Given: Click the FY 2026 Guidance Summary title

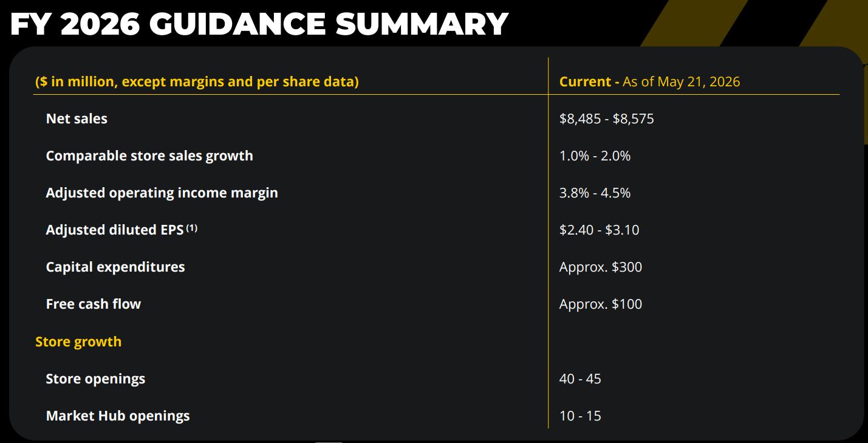Looking at the screenshot, I should coord(259,24).
